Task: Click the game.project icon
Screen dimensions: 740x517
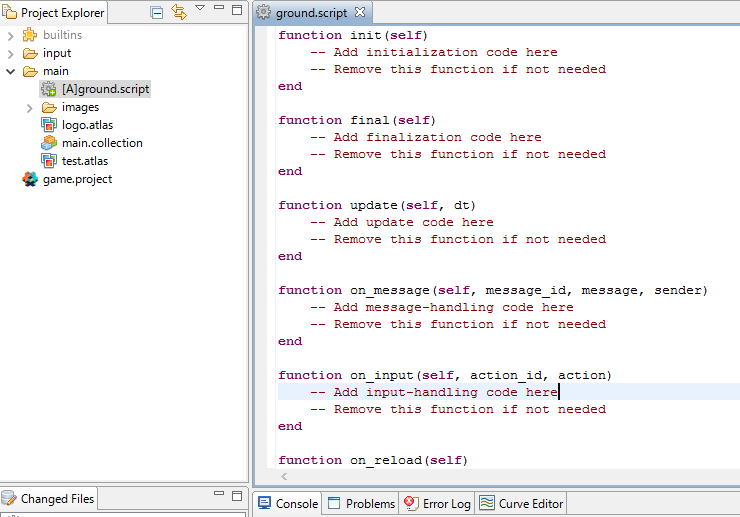Action: [x=30, y=179]
